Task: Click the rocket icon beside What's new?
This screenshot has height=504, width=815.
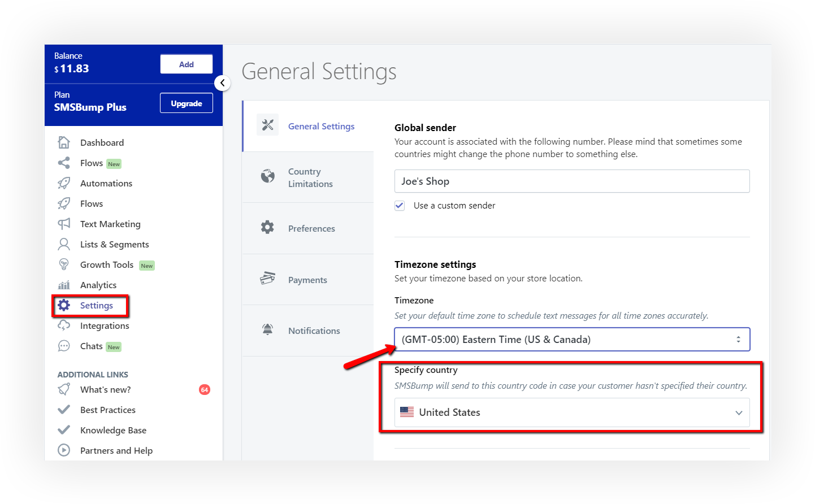Action: [x=64, y=389]
